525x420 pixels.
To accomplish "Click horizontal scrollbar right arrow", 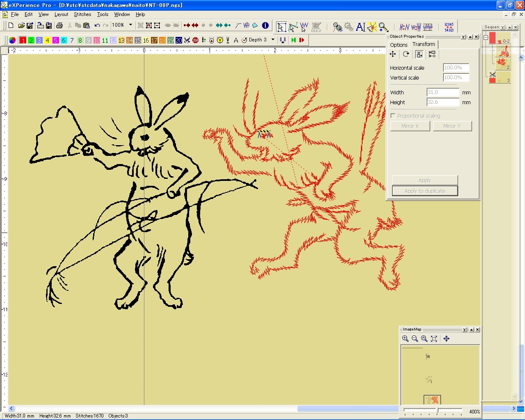I will (514, 409).
